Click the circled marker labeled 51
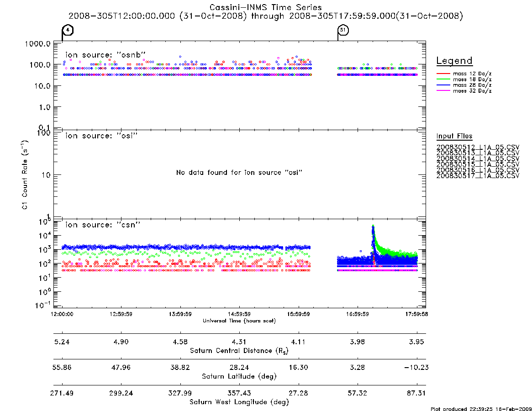532x411 pixels. (x=343, y=30)
